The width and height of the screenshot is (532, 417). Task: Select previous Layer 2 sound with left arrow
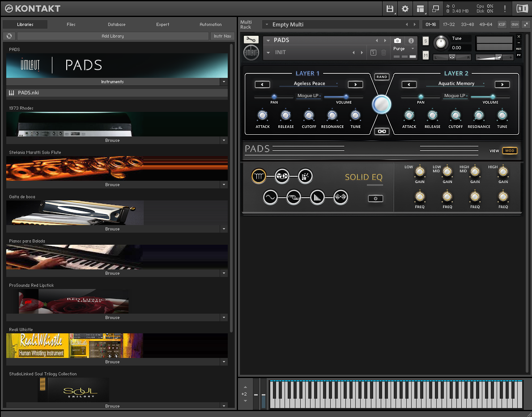(x=409, y=85)
